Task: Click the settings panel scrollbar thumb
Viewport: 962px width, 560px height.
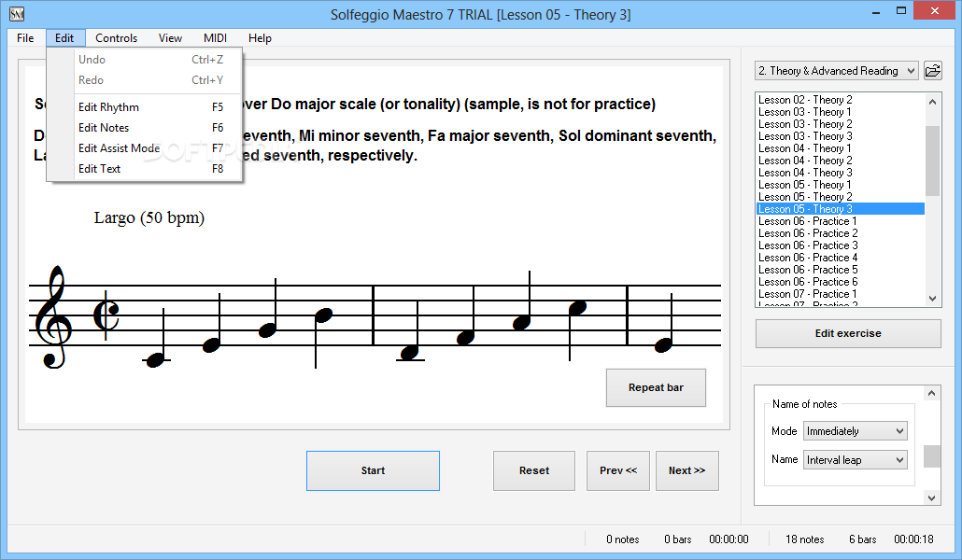Action: (x=931, y=456)
